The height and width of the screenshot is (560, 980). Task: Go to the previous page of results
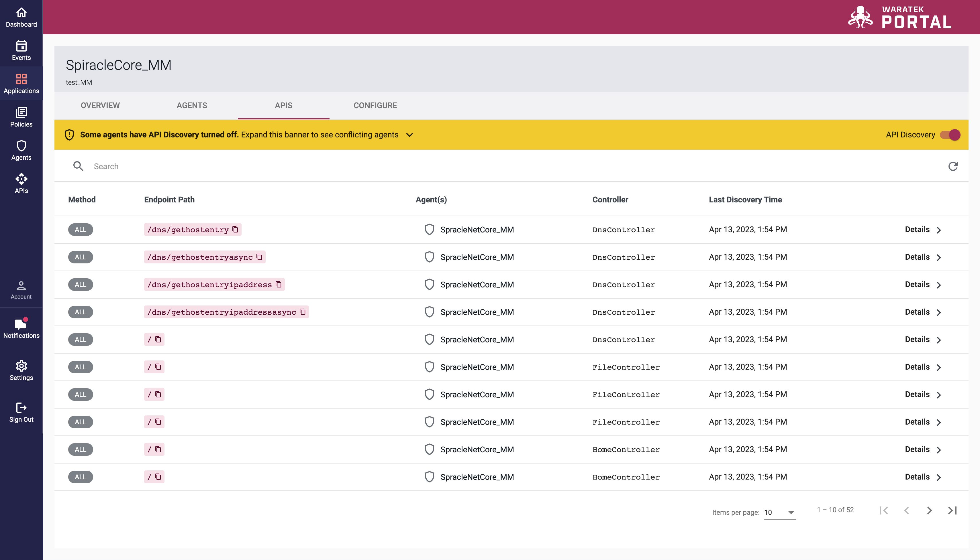click(x=906, y=510)
